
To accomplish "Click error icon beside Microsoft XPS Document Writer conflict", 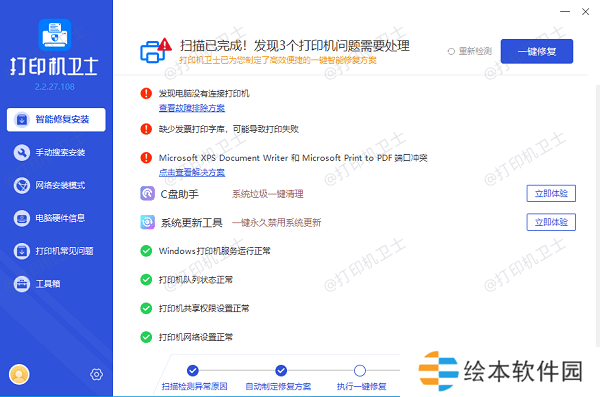I will pos(146,158).
